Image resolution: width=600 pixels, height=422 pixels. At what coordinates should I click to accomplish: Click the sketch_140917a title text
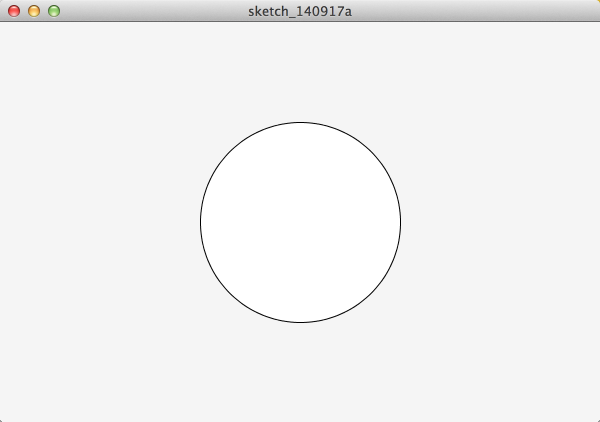pos(300,11)
